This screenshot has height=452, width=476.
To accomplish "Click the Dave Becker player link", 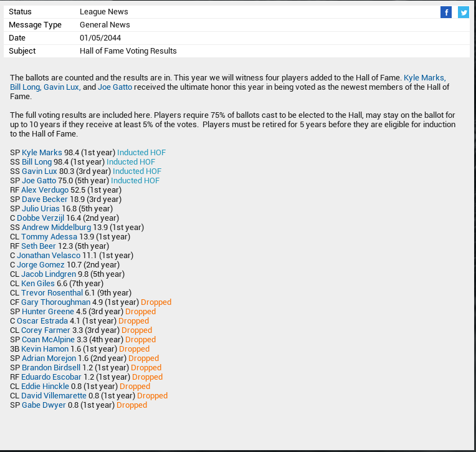I will coord(44,200).
